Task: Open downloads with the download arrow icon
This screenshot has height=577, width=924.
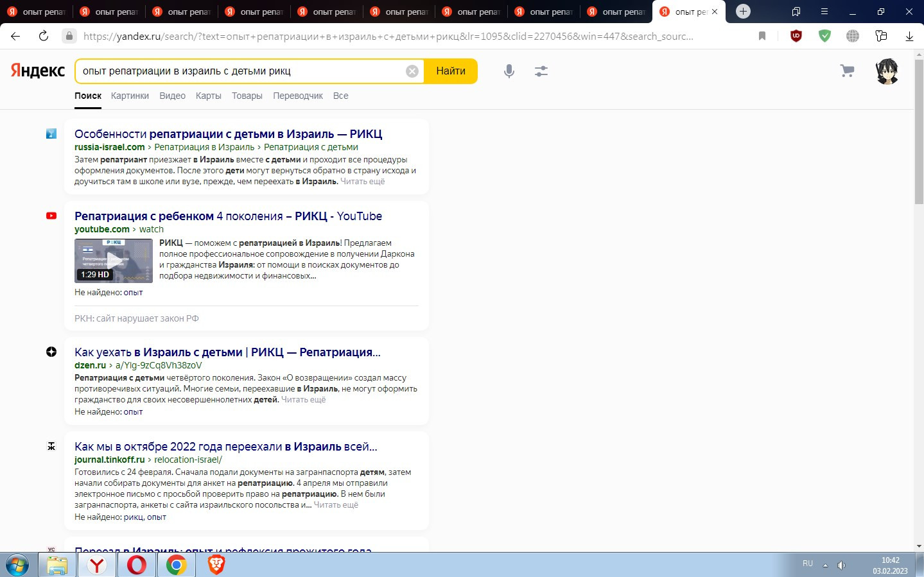Action: tap(909, 36)
